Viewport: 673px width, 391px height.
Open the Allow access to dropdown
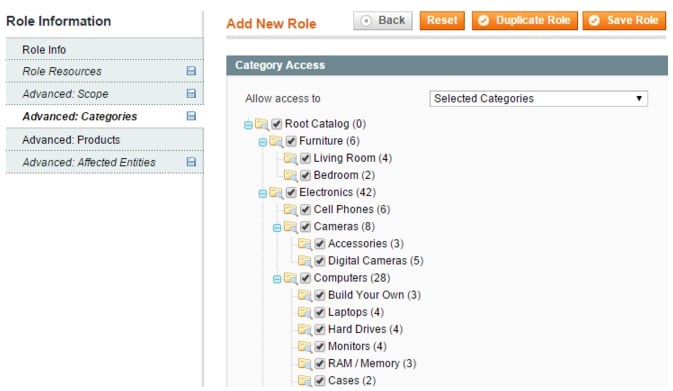point(538,98)
